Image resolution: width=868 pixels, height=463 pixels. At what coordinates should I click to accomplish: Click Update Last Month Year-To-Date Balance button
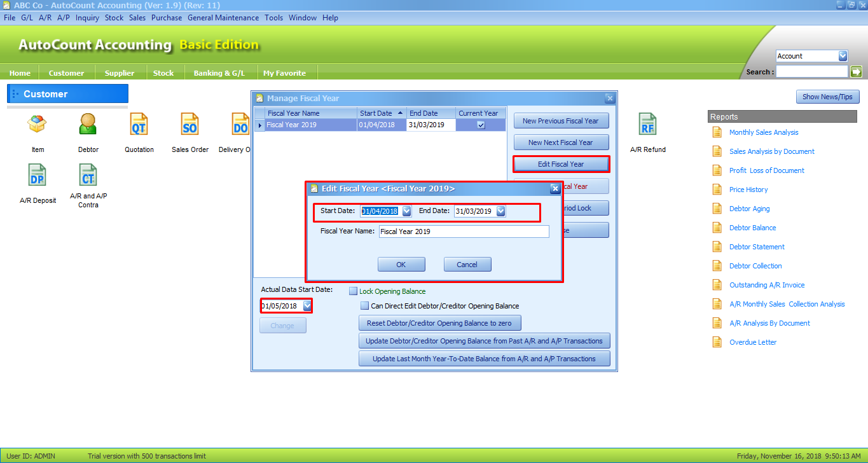pos(485,359)
